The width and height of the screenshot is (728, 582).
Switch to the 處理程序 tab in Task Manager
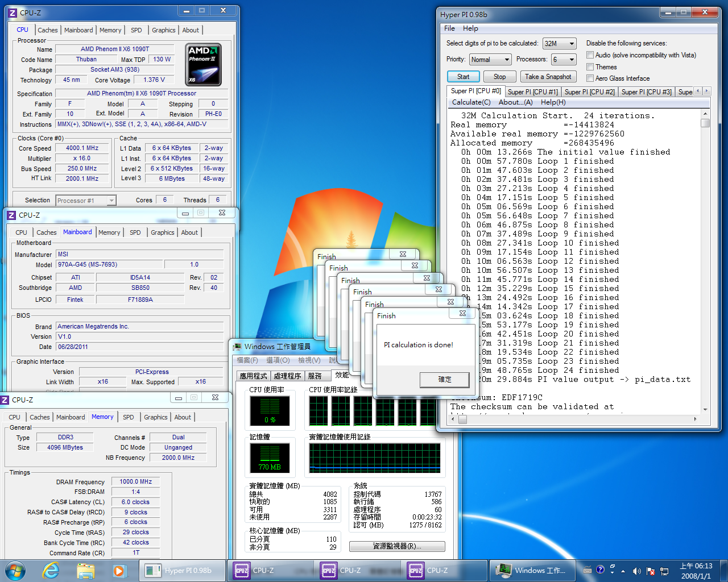pos(287,376)
